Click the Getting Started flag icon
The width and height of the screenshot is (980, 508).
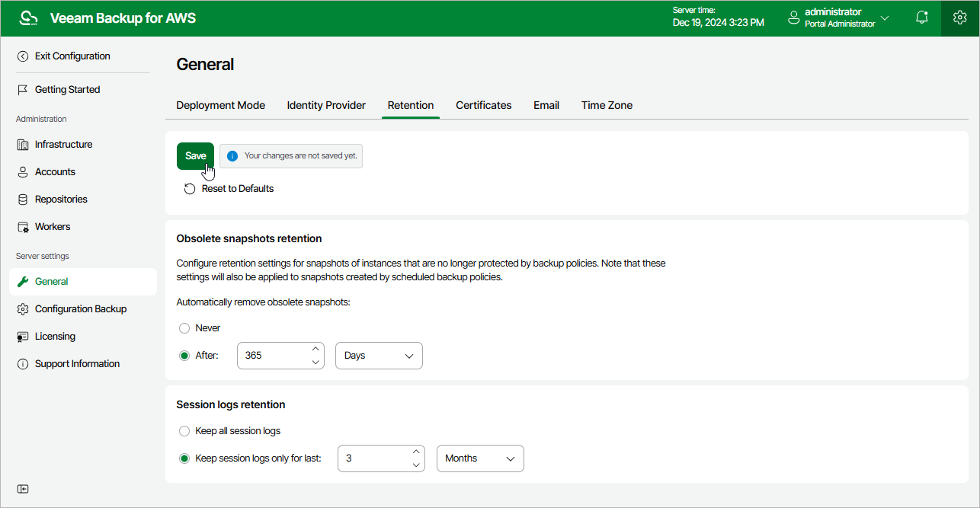[23, 90]
